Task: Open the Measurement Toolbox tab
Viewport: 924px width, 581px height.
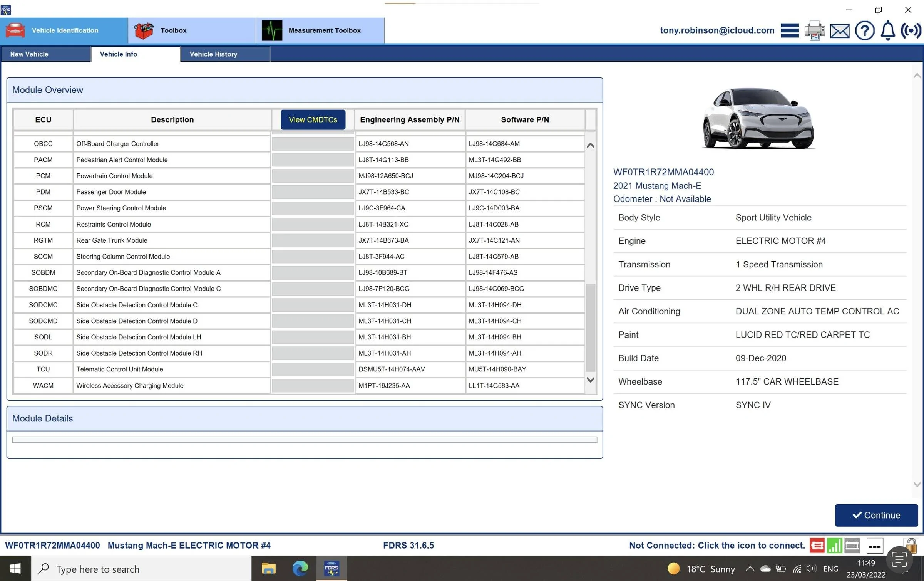Action: tap(320, 30)
